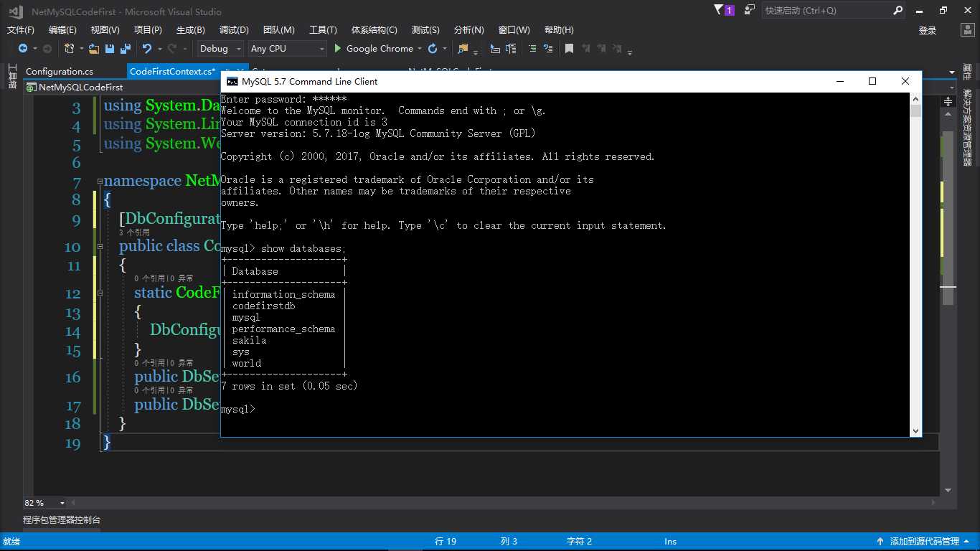
Task: Open the 属性 side panel tab
Action: (967, 73)
